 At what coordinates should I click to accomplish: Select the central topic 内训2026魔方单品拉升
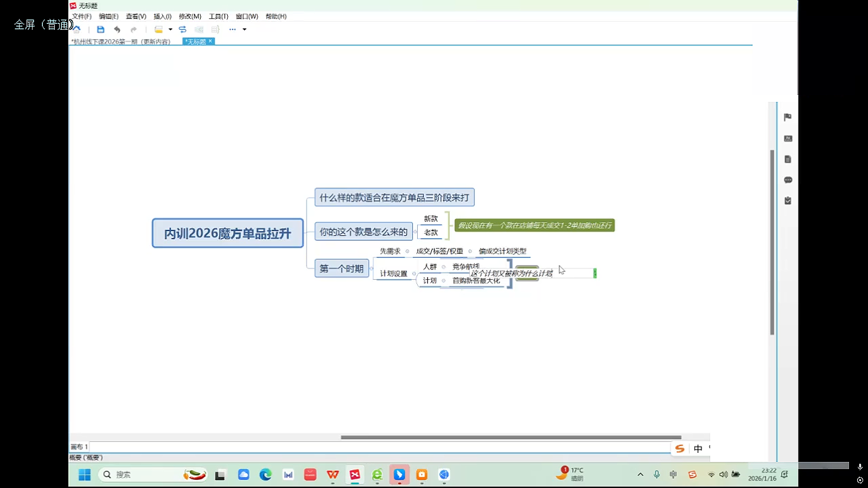(x=227, y=233)
